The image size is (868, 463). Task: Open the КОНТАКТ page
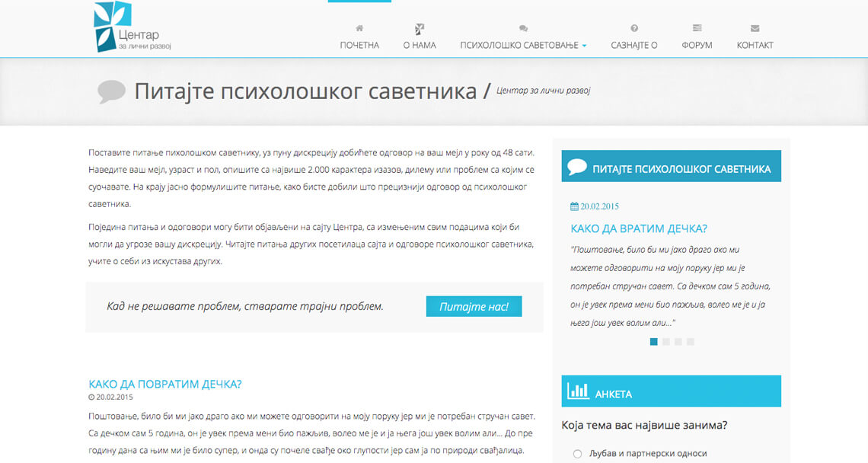[x=755, y=46]
